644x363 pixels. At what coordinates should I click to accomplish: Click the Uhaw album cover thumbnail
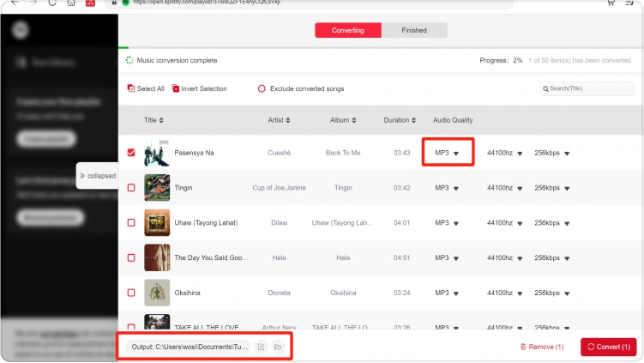click(x=157, y=222)
